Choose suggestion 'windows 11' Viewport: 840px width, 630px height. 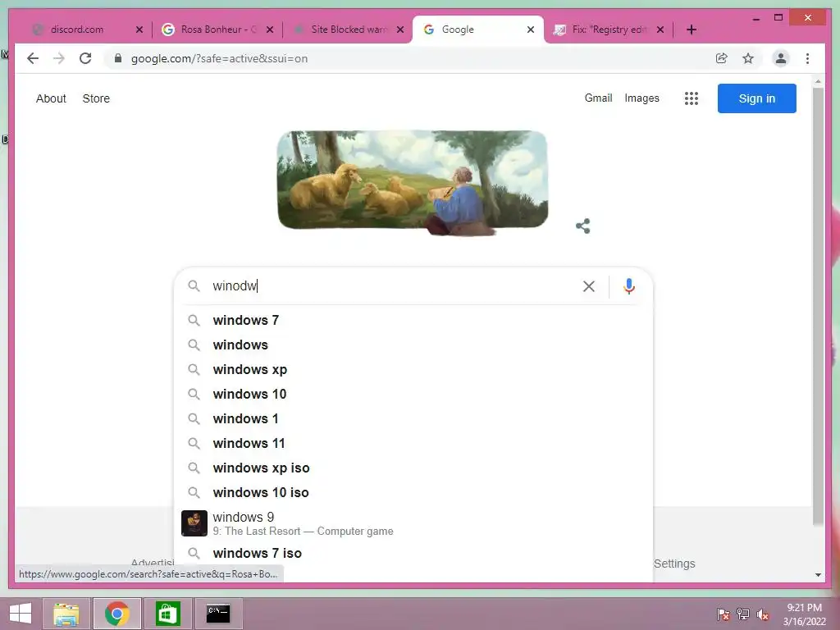(x=413, y=444)
